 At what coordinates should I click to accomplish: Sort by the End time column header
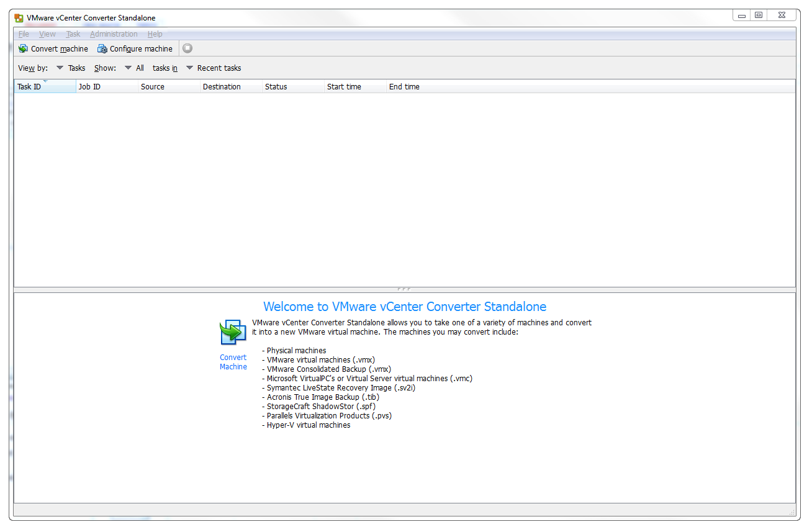(x=417, y=87)
